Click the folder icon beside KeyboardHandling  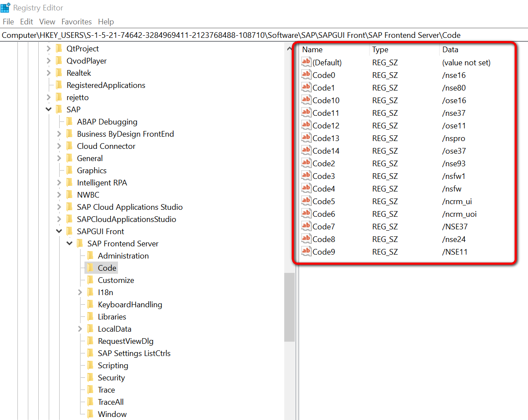click(x=90, y=304)
